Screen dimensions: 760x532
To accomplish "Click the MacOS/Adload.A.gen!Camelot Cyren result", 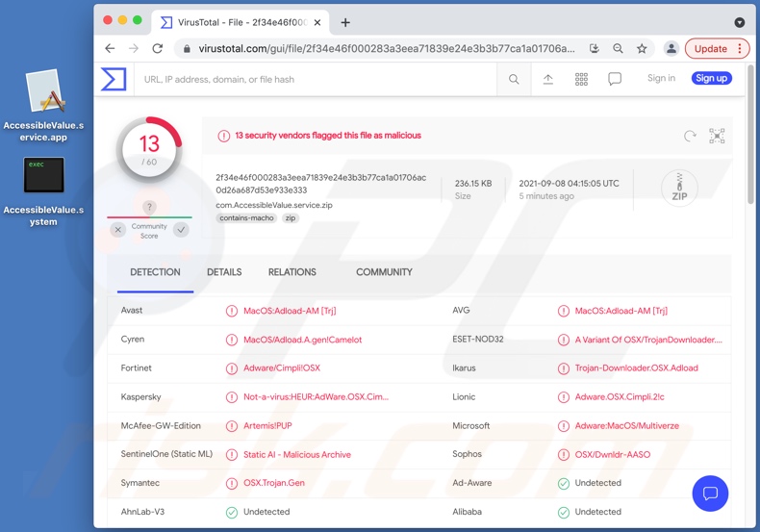I will point(302,340).
